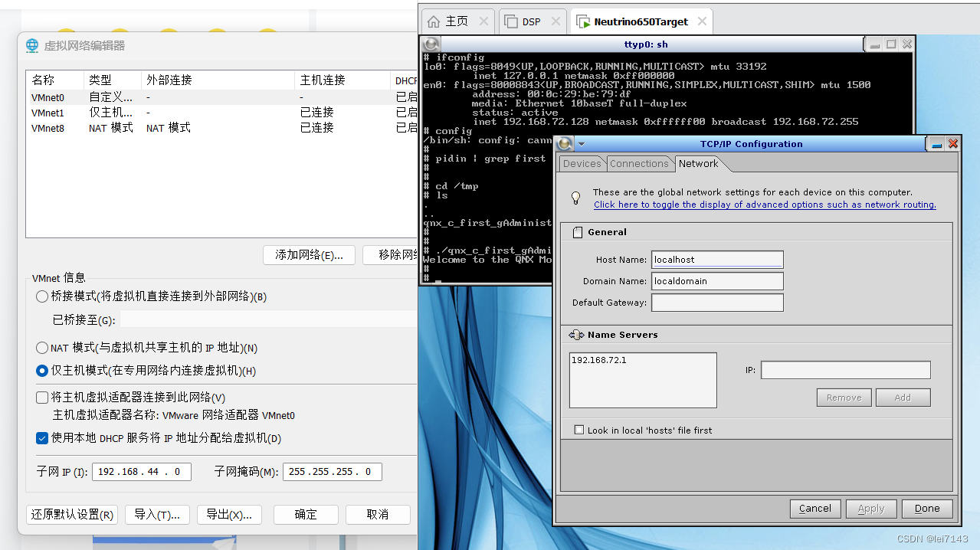Viewport: 980px width, 550px height.
Task: Click the plug icon beside Name Servers header
Action: coord(577,334)
